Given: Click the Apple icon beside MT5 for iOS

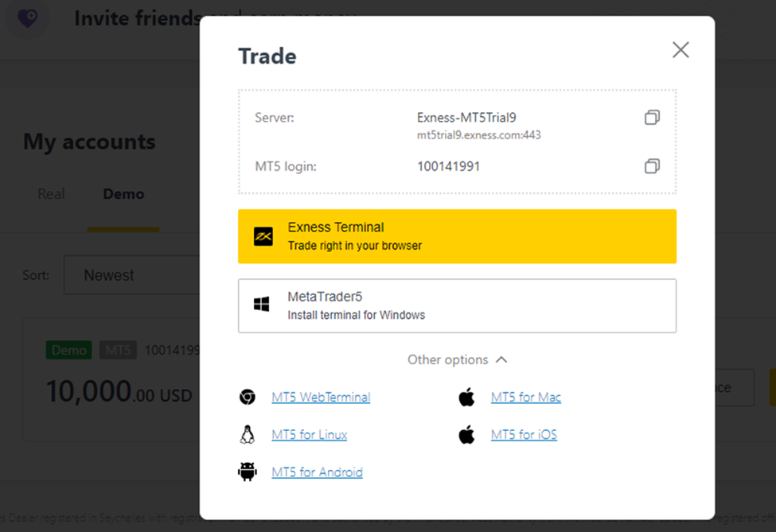Looking at the screenshot, I should coord(466,434).
